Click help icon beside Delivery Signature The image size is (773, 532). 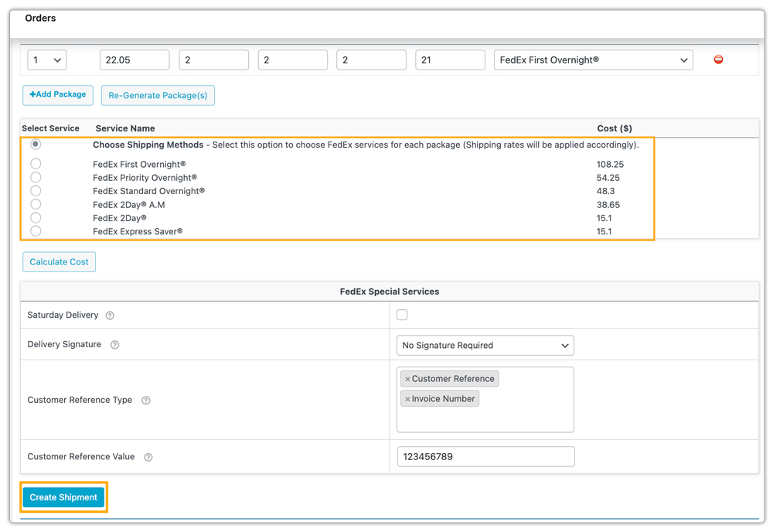click(114, 345)
